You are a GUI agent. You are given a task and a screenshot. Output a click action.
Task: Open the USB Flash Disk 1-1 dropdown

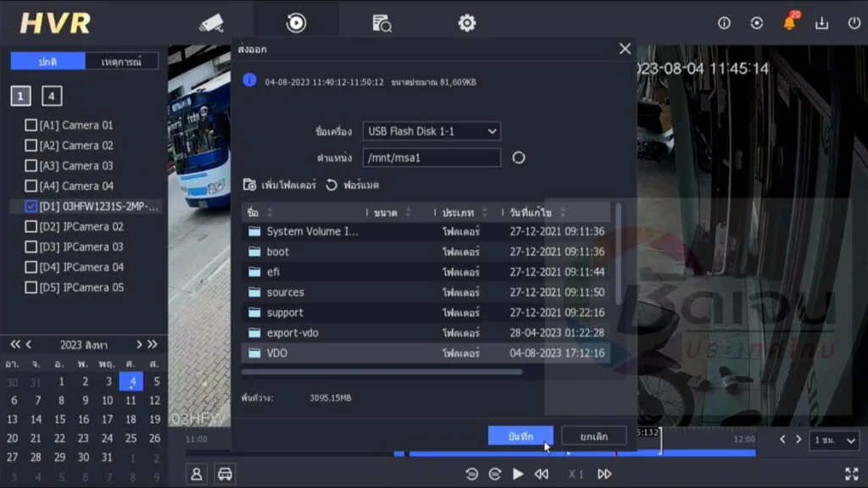tap(431, 131)
